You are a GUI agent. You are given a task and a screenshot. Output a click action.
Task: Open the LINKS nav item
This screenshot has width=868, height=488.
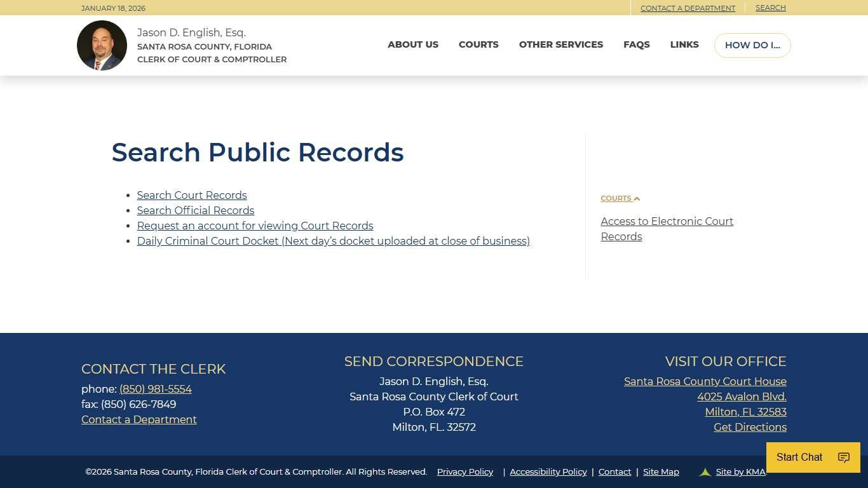point(684,44)
